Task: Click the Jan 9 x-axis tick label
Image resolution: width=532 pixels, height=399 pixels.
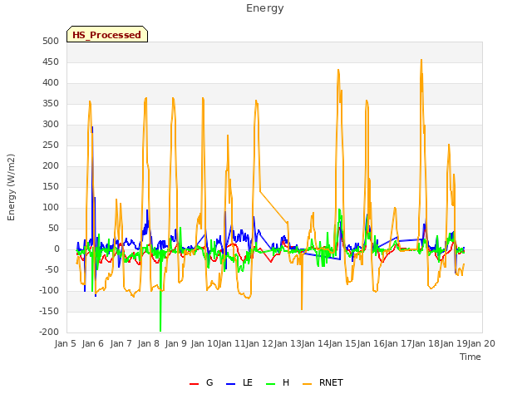Action: 176,343
